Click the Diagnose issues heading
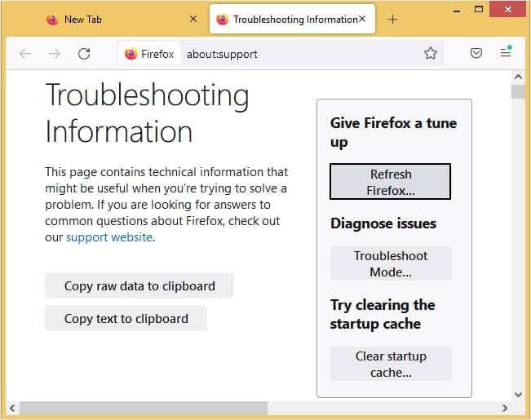The height and width of the screenshot is (420, 531). coord(383,223)
